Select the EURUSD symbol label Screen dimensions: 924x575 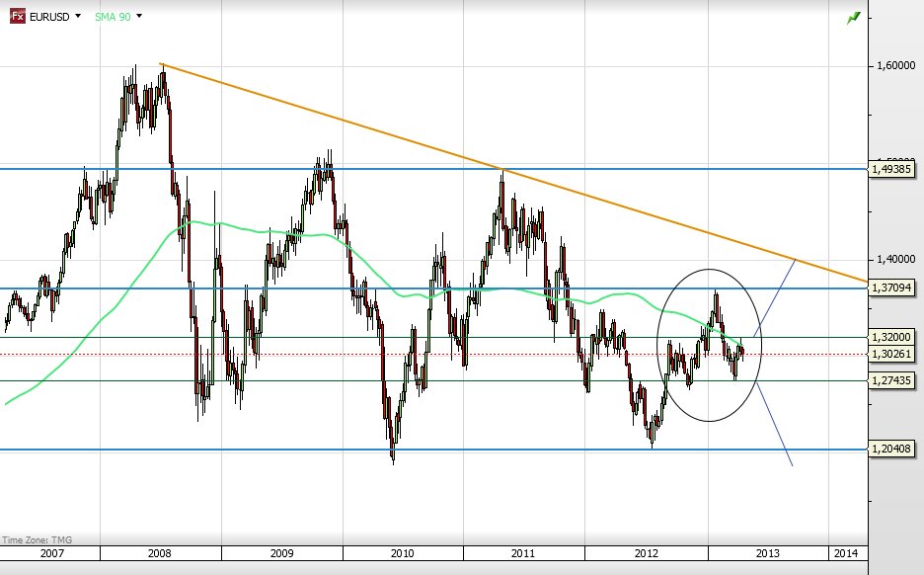pyautogui.click(x=49, y=17)
